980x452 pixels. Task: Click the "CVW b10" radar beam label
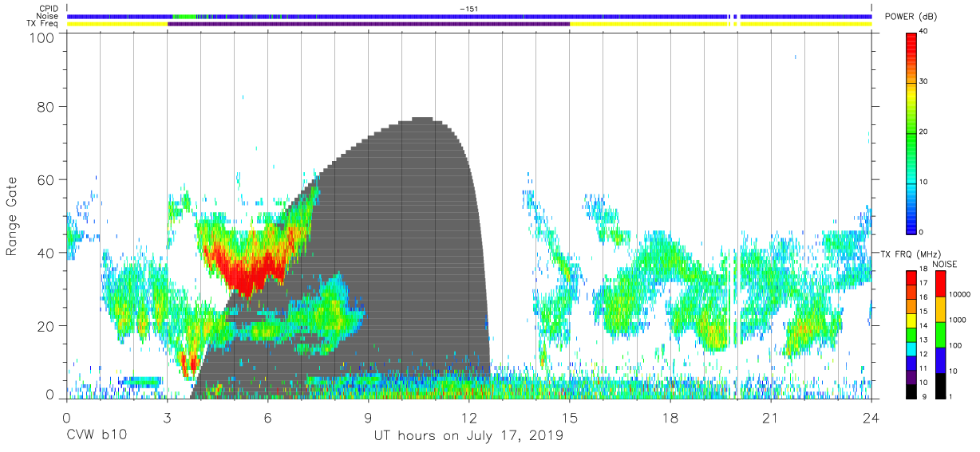[96, 436]
